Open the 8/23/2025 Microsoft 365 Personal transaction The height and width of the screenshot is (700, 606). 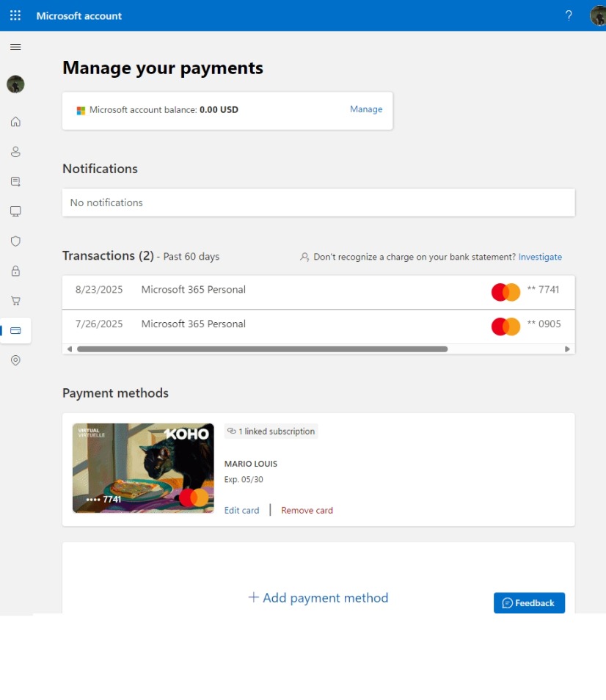coord(318,292)
